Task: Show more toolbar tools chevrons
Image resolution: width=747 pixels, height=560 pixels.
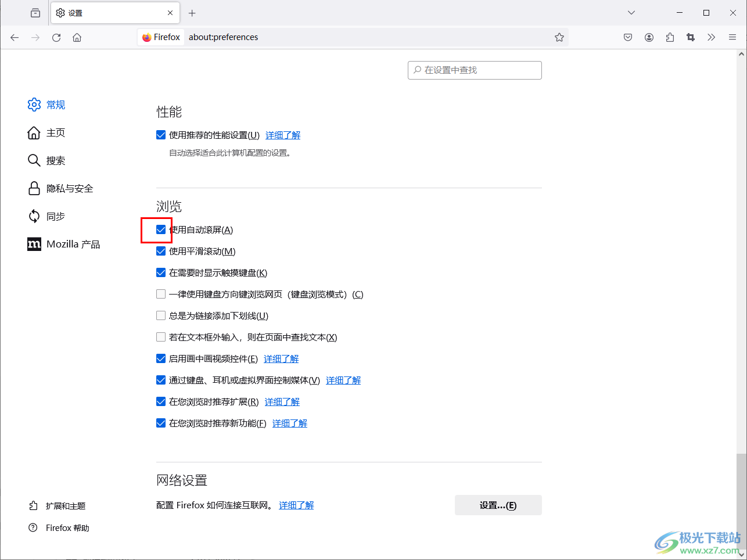Action: tap(712, 37)
